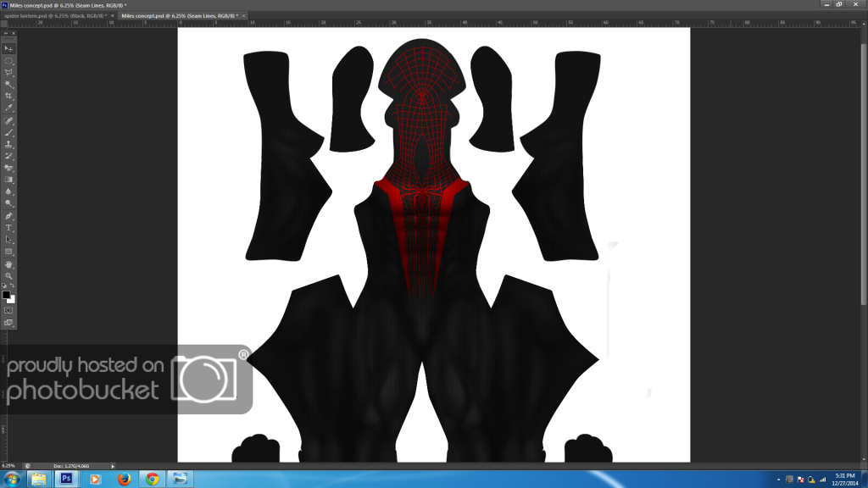This screenshot has height=488, width=868.
Task: Toggle Quick Mask mode
Action: coord(8,310)
